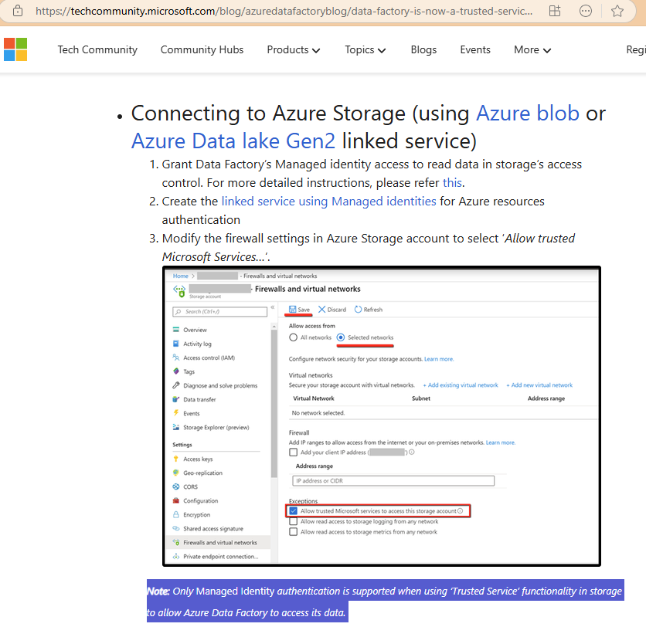Click the Activity log sidebar icon
The height and width of the screenshot is (644, 646).
point(176,344)
